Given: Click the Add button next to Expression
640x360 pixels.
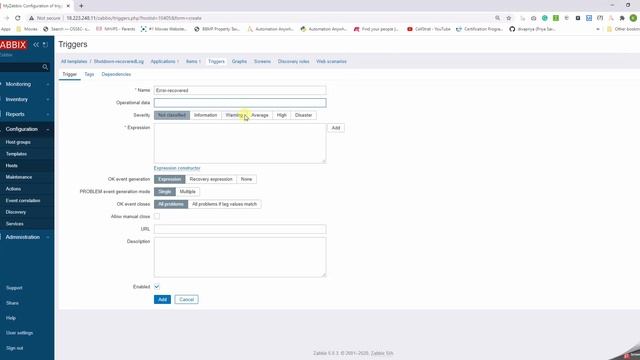Looking at the screenshot, I should tap(336, 128).
